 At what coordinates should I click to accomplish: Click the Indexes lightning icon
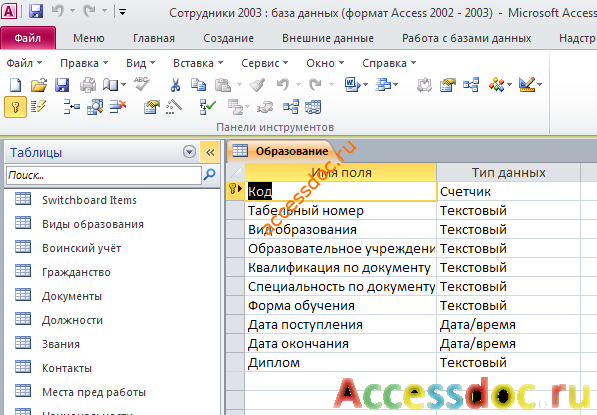click(x=38, y=107)
